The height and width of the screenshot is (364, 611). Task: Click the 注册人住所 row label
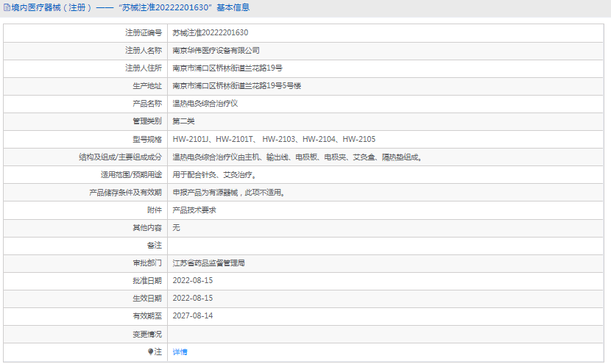tap(144, 68)
